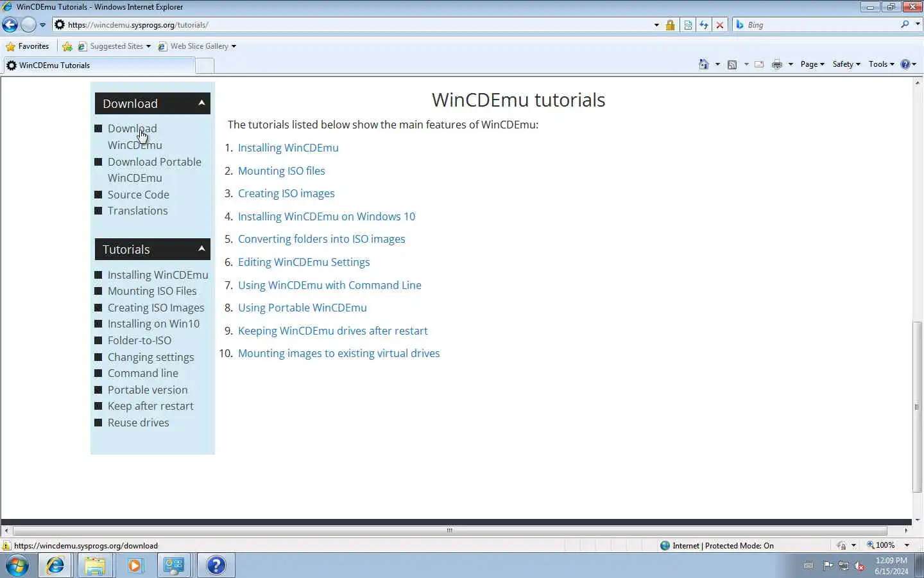Open Suggested Sites dropdown
Screen dimensions: 924x578
pyautogui.click(x=114, y=46)
